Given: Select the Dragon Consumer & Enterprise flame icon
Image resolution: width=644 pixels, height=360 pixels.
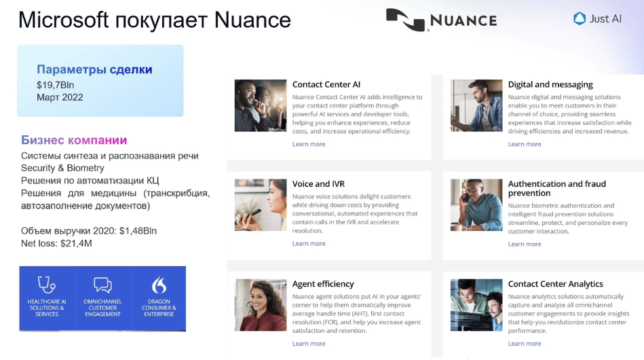Looking at the screenshot, I should [x=159, y=285].
